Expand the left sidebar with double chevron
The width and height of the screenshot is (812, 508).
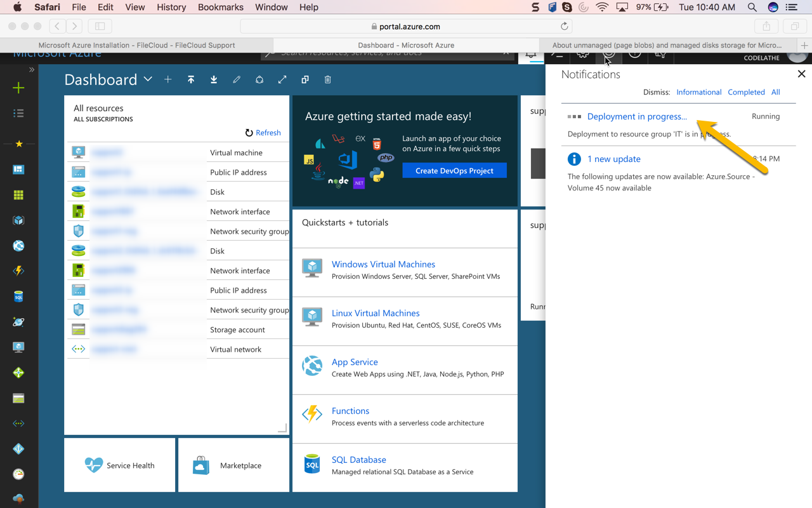point(31,69)
